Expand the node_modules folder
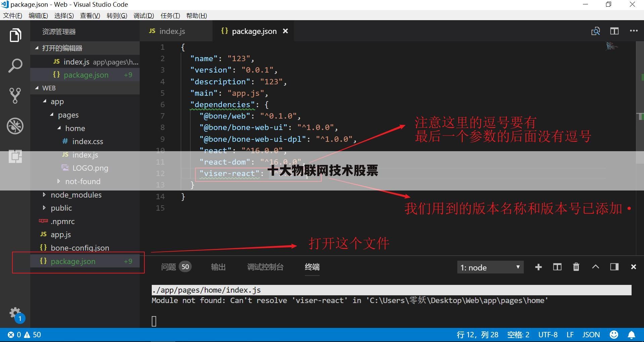 [x=44, y=195]
